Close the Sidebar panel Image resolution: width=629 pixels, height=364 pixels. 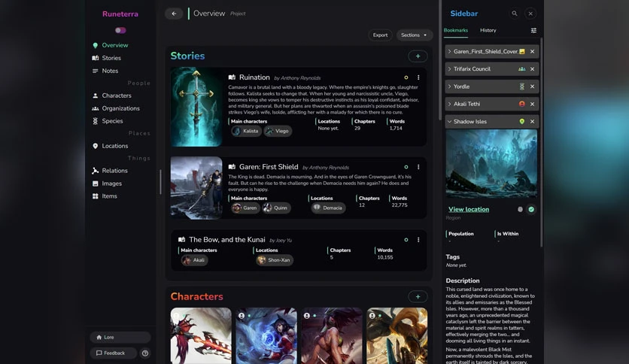[x=530, y=14]
